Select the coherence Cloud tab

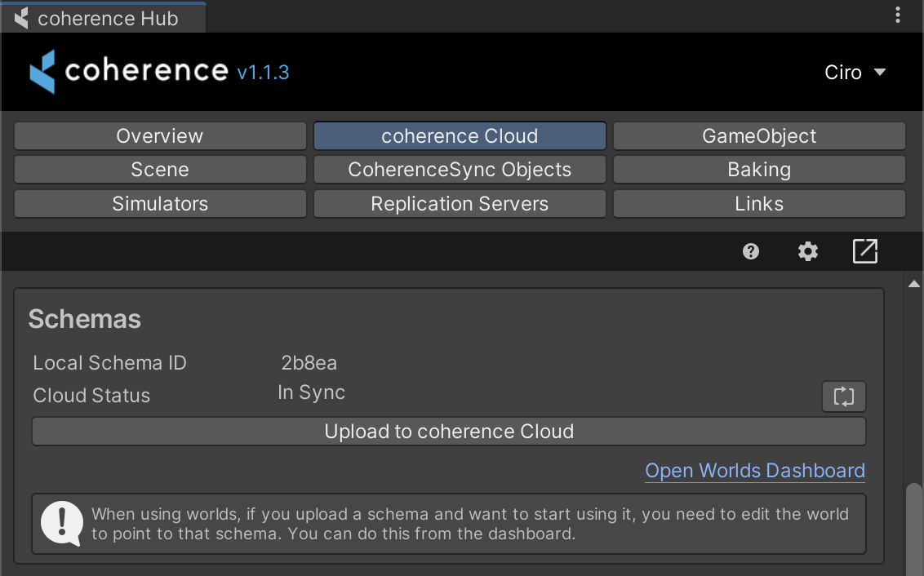point(460,136)
